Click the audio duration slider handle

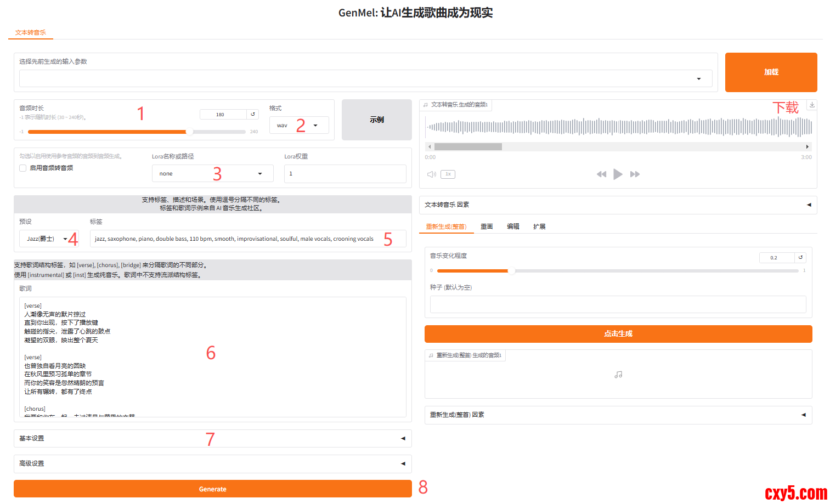[189, 132]
